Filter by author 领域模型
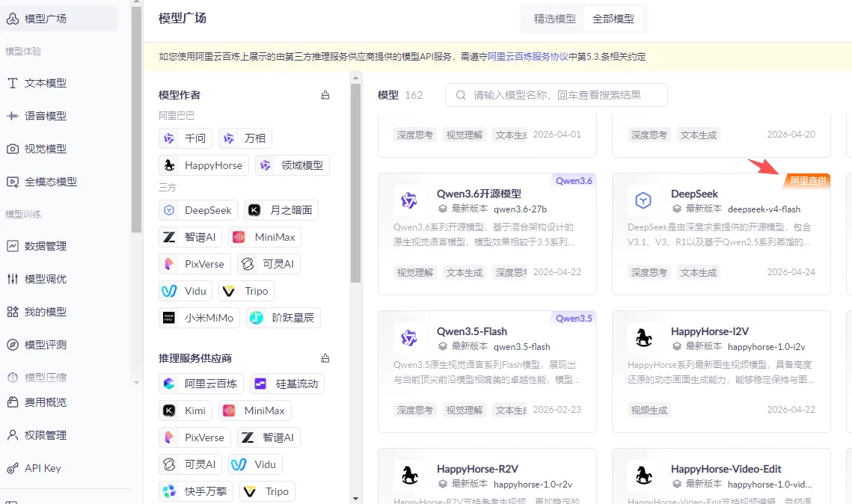Screen dimensions: 852x504 pos(292,165)
